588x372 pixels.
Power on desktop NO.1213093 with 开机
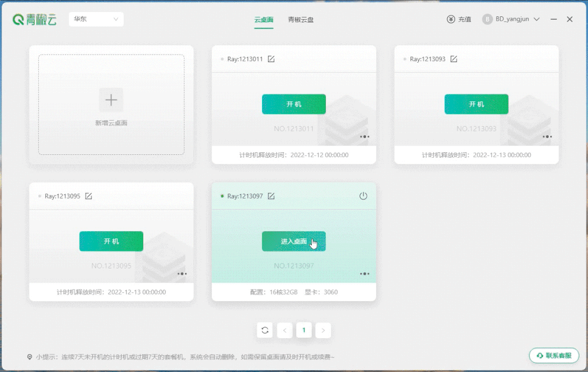point(476,104)
